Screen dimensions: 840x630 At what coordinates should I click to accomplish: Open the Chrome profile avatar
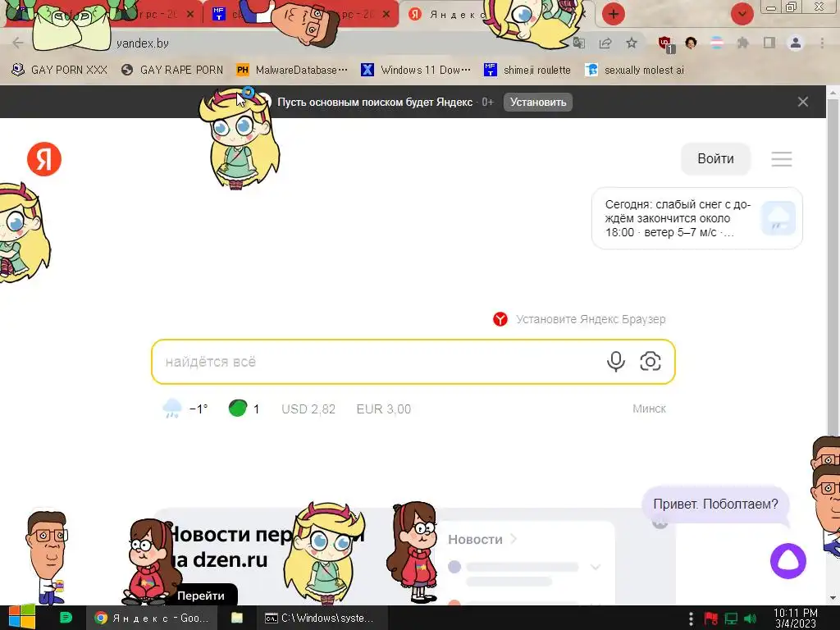pos(796,43)
